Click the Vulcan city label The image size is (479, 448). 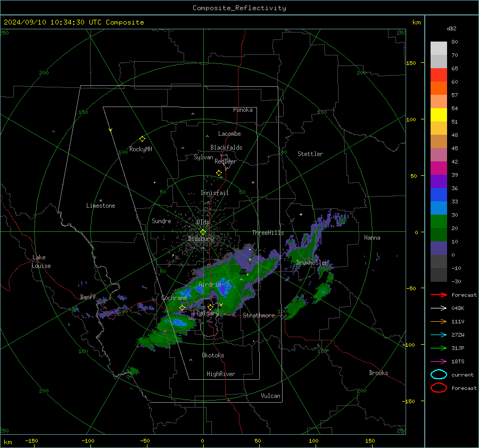pos(270,396)
